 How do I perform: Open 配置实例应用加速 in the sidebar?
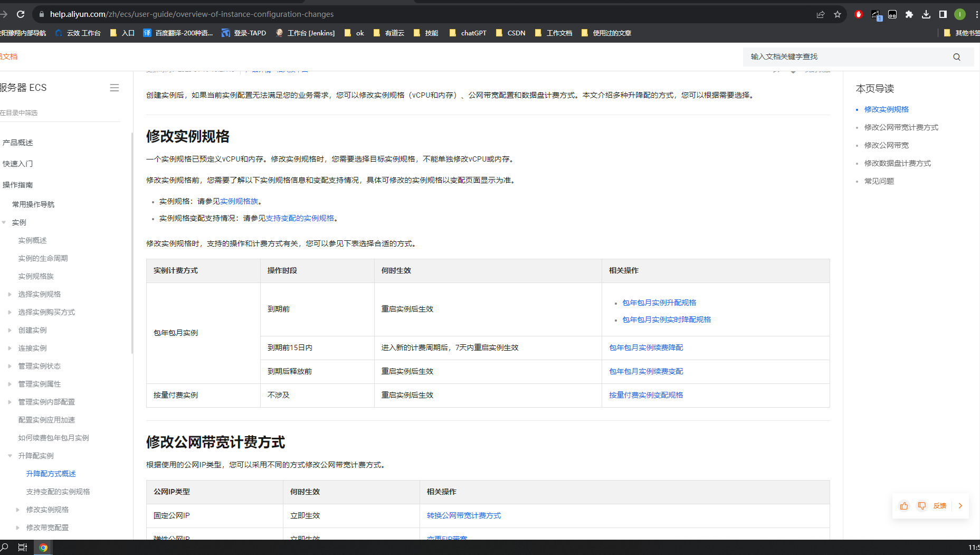pos(46,420)
